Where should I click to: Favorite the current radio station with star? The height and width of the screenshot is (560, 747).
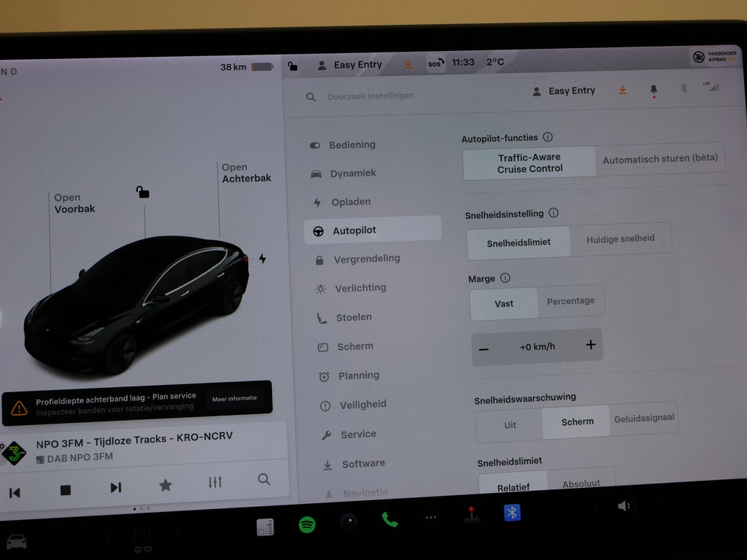(x=166, y=485)
